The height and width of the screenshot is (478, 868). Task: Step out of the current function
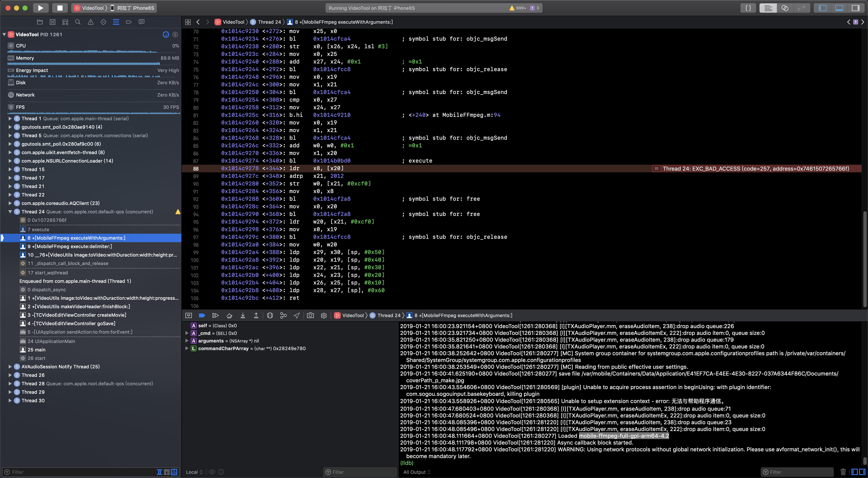click(256, 315)
